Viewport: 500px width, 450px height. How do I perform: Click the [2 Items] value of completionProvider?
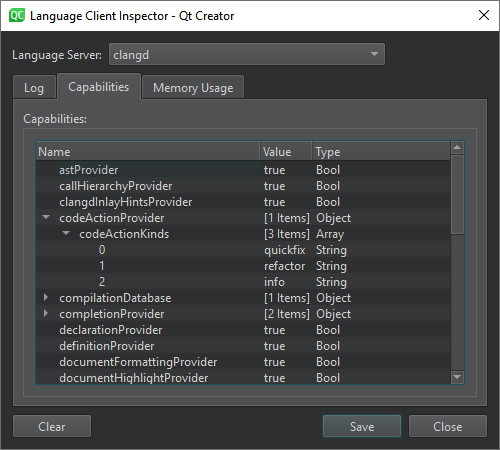(x=287, y=314)
